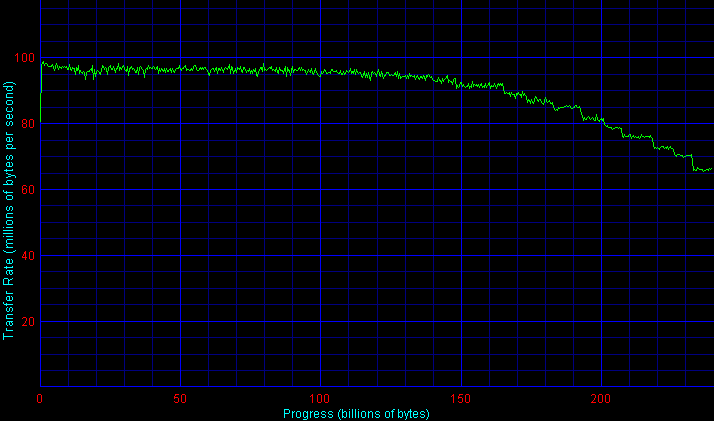Screen dimensions: 714x421
Task: Click the 'Transfer Rate' vertical axis title
Action: pos(9,211)
